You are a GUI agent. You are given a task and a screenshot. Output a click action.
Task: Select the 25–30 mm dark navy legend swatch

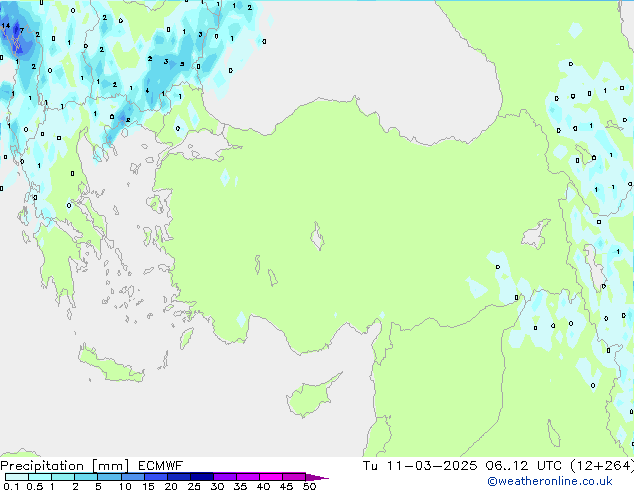tap(201, 477)
